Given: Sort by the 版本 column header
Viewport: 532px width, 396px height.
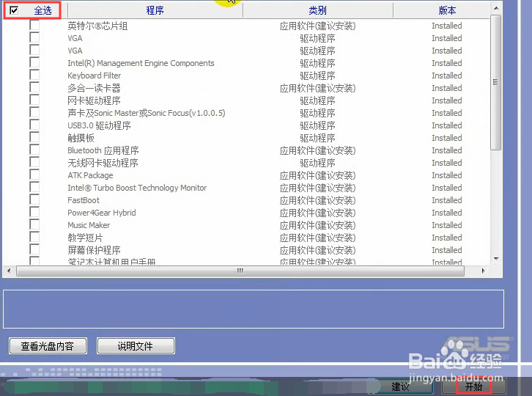Looking at the screenshot, I should [447, 10].
